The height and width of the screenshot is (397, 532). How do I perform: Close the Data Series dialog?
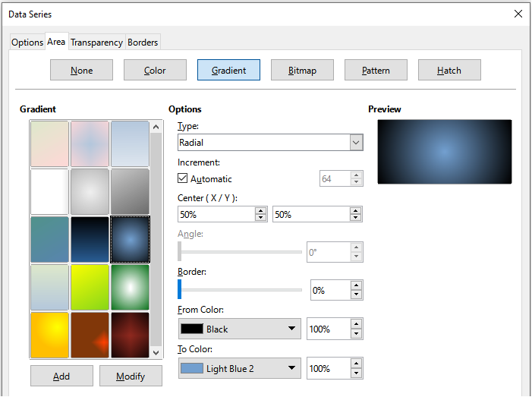pyautogui.click(x=518, y=14)
